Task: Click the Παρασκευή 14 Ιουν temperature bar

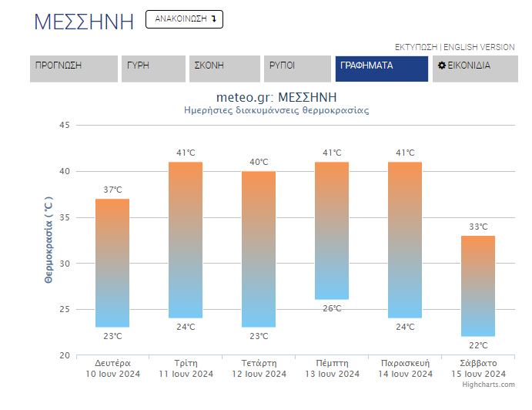Action: 405,240
